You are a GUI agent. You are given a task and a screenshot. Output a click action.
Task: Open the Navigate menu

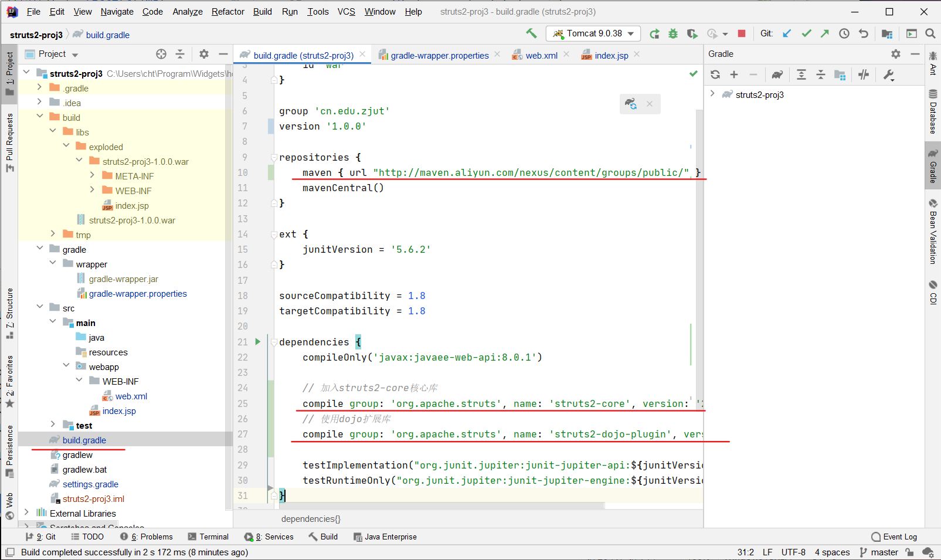tap(117, 12)
